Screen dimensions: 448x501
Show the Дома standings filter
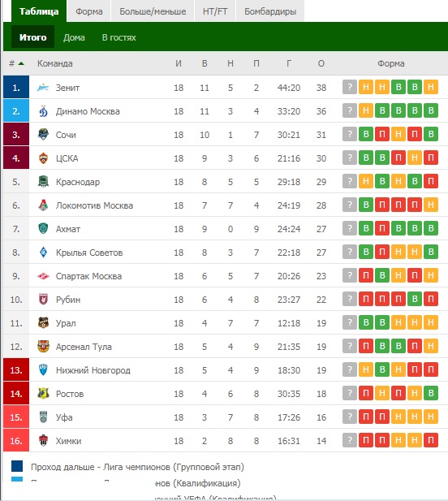click(74, 37)
